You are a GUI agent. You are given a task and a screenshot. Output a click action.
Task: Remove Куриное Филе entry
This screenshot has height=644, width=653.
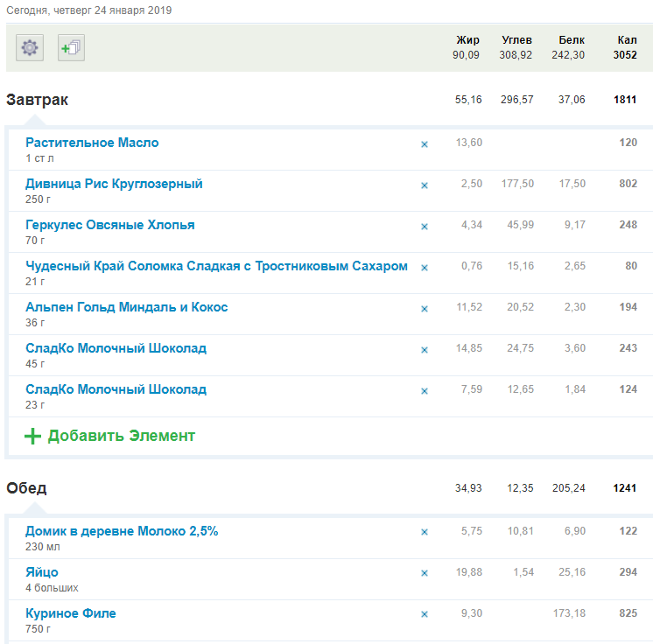click(425, 615)
